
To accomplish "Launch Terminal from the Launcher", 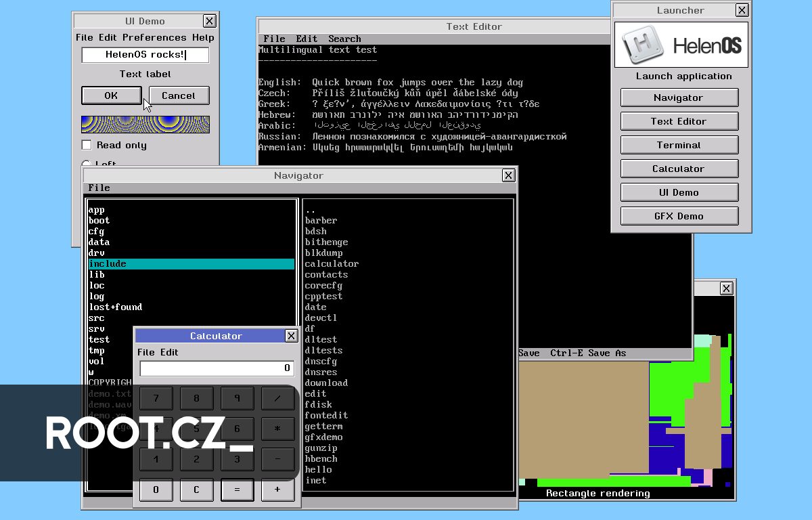I will tap(679, 144).
